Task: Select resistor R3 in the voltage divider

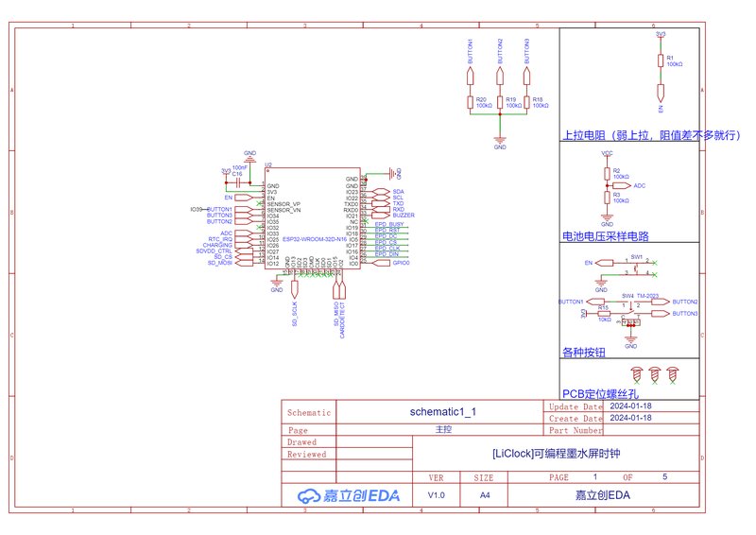Action: (x=607, y=198)
